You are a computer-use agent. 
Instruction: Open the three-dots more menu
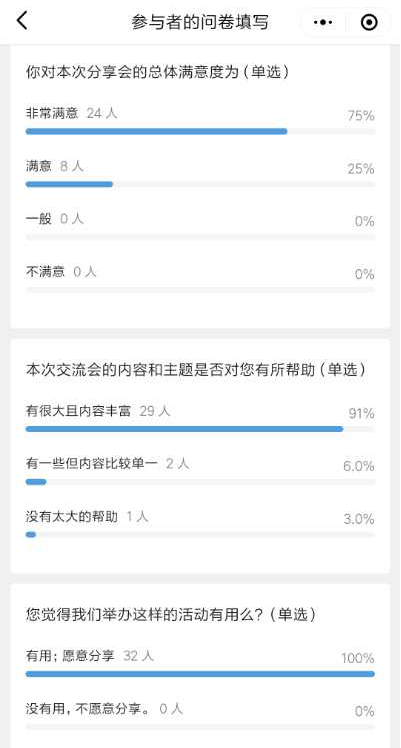point(323,22)
